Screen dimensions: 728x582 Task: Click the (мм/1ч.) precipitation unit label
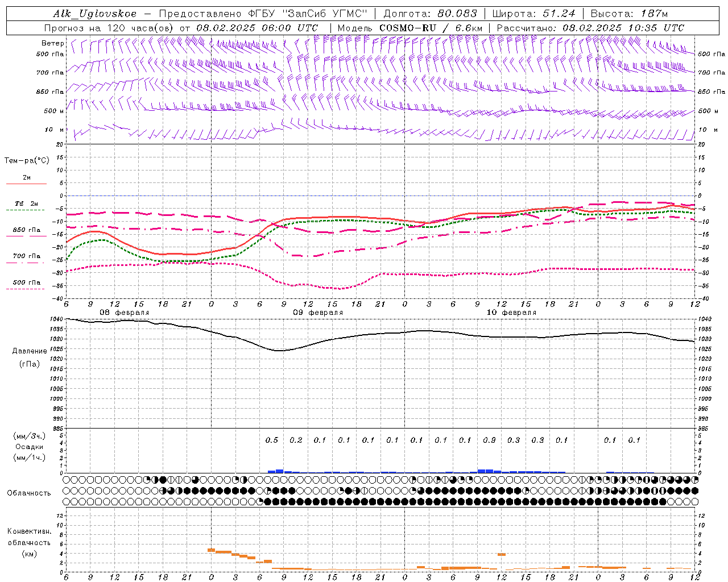tap(30, 458)
